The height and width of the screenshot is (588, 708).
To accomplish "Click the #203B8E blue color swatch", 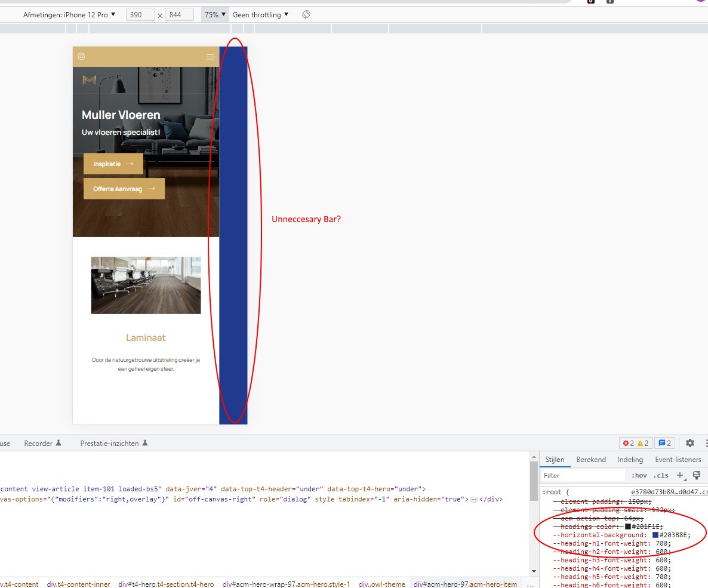I will [x=655, y=535].
